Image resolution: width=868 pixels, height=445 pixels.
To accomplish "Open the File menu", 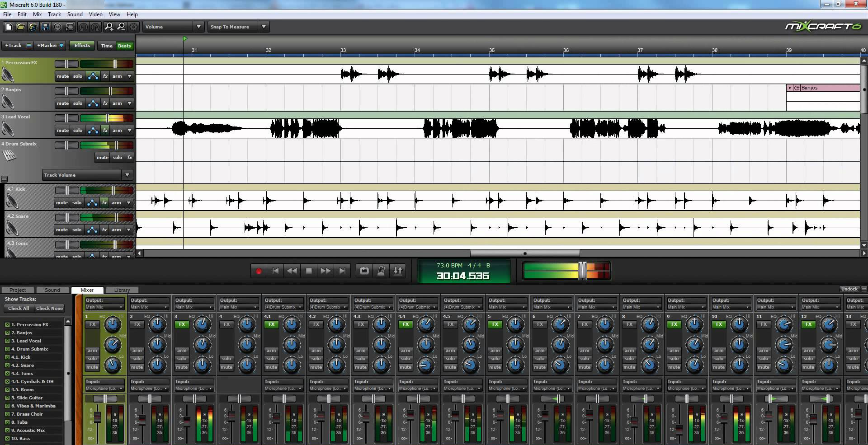I will 7,14.
